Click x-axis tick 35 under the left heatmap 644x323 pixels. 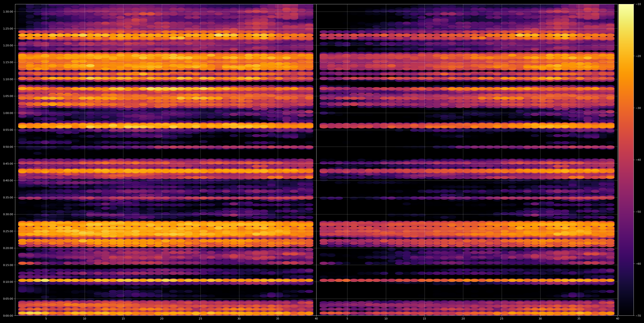pyautogui.click(x=278, y=319)
